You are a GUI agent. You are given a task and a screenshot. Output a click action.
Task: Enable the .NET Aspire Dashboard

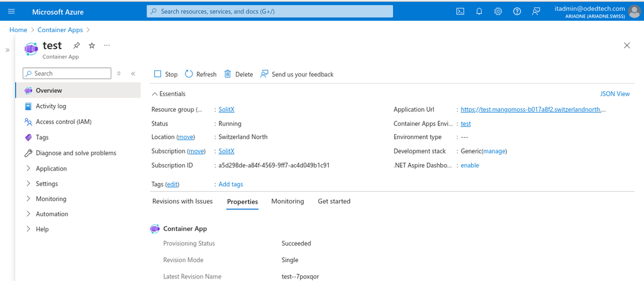470,165
